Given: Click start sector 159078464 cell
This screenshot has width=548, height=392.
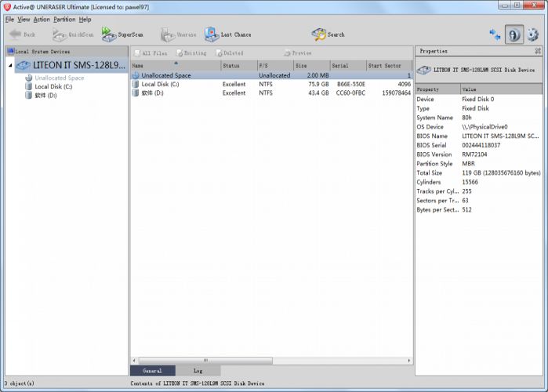Looking at the screenshot, I should (x=397, y=93).
